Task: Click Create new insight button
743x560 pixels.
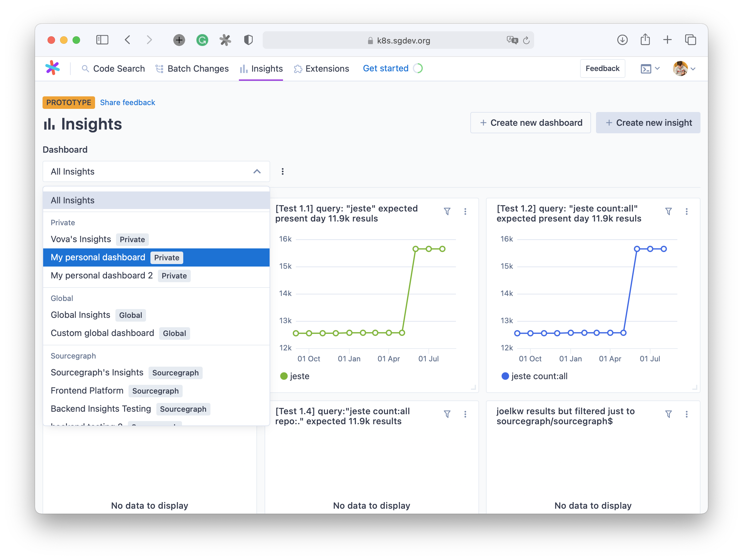Action: click(648, 123)
